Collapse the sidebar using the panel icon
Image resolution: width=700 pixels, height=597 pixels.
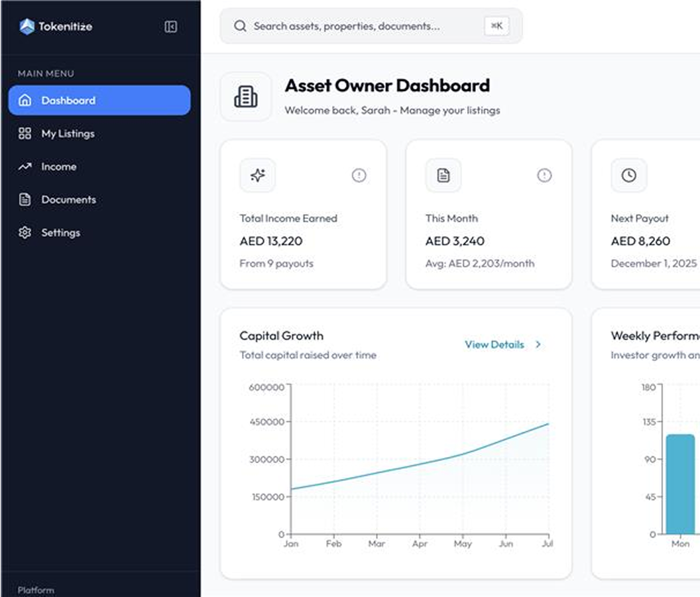point(170,27)
